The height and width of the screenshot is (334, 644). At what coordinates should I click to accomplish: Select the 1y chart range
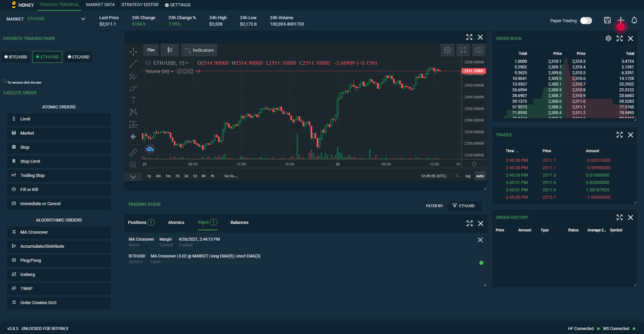point(149,176)
